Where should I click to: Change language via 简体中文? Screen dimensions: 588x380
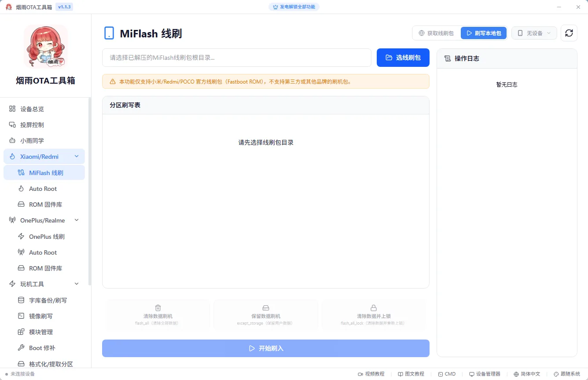(x=526, y=374)
